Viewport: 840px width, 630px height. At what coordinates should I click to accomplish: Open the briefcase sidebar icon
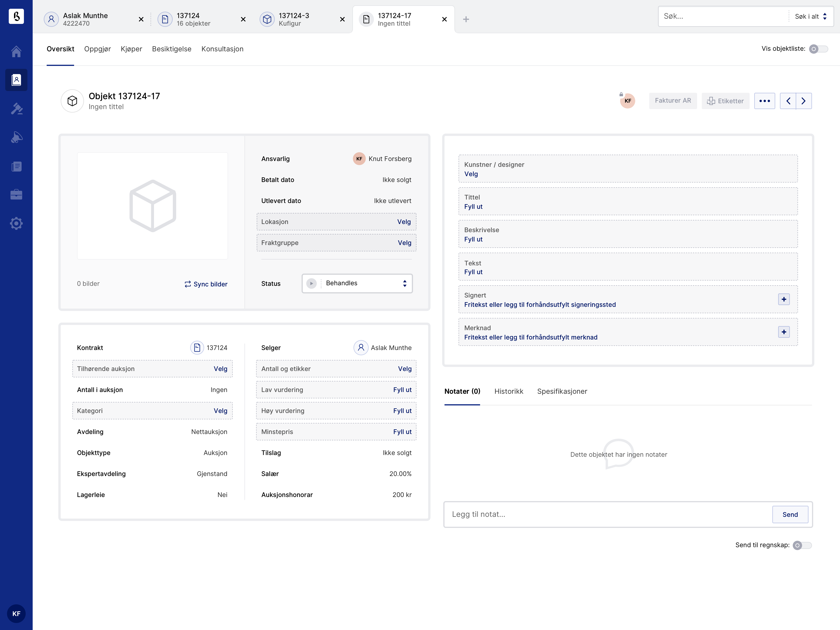click(16, 194)
